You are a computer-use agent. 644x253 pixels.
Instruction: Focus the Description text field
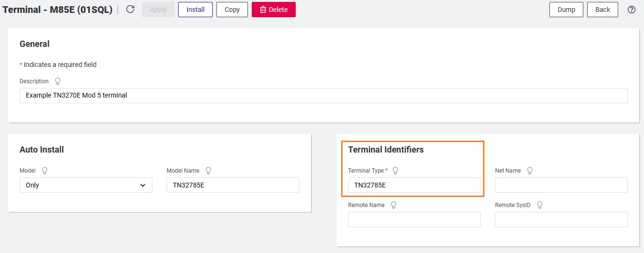pyautogui.click(x=323, y=95)
